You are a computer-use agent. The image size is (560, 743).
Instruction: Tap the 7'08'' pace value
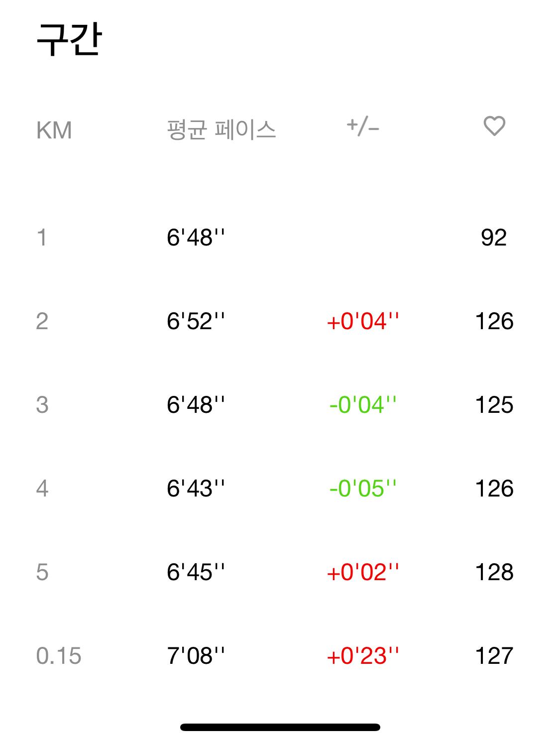tap(196, 656)
